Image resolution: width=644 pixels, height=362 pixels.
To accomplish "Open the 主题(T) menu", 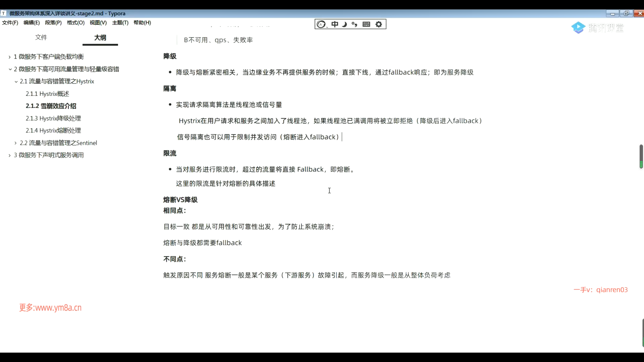I will click(x=120, y=22).
